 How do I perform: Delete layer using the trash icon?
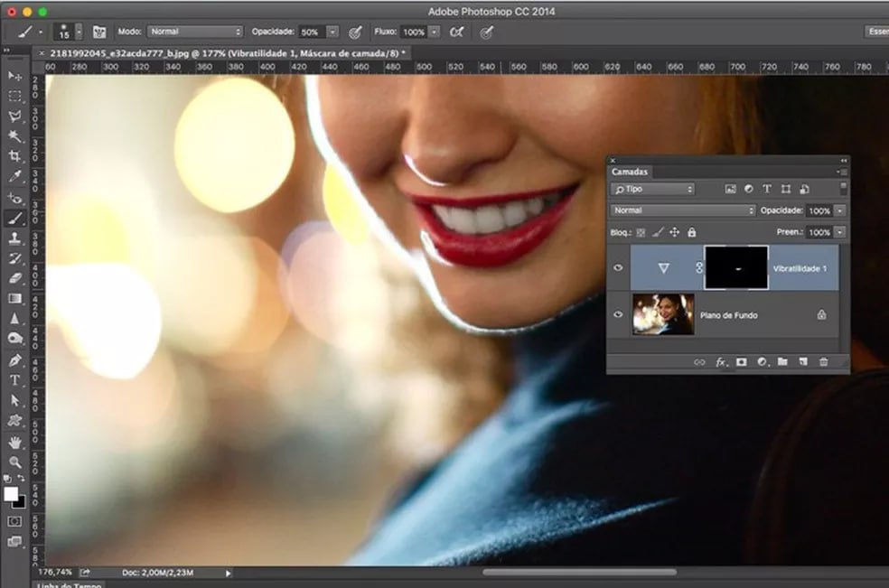pos(823,362)
